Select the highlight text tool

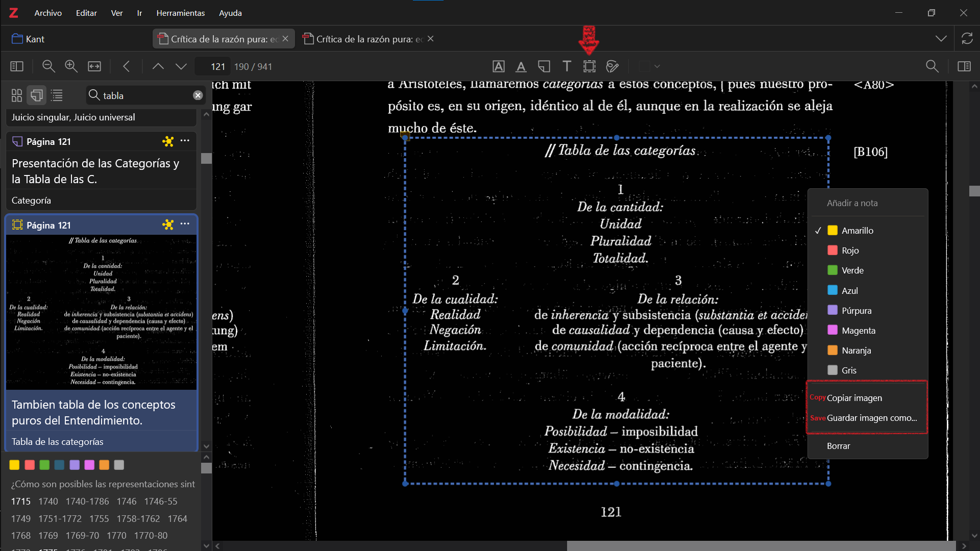tap(498, 66)
